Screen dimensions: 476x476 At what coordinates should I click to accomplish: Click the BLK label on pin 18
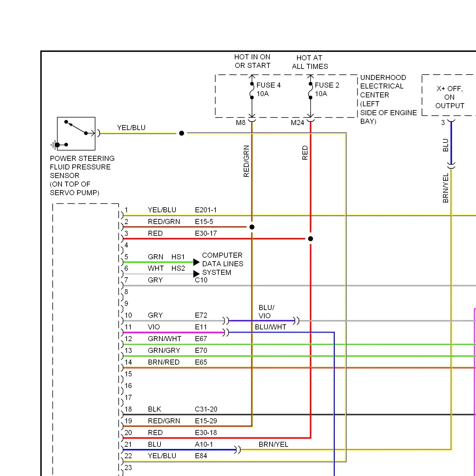click(x=155, y=409)
